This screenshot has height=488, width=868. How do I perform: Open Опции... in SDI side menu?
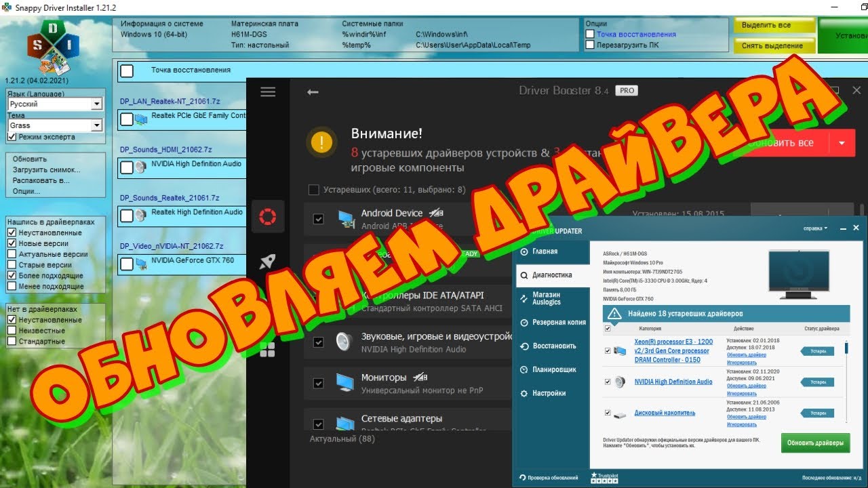coord(26,191)
